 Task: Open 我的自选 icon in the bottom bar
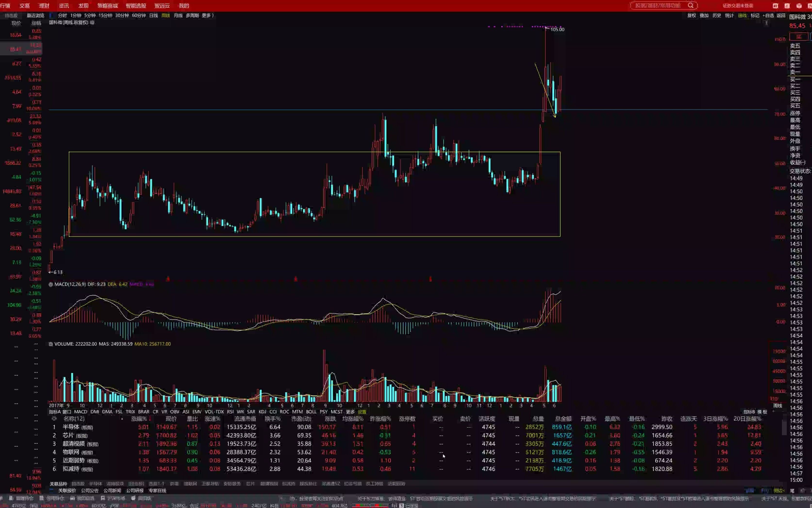[72, 498]
